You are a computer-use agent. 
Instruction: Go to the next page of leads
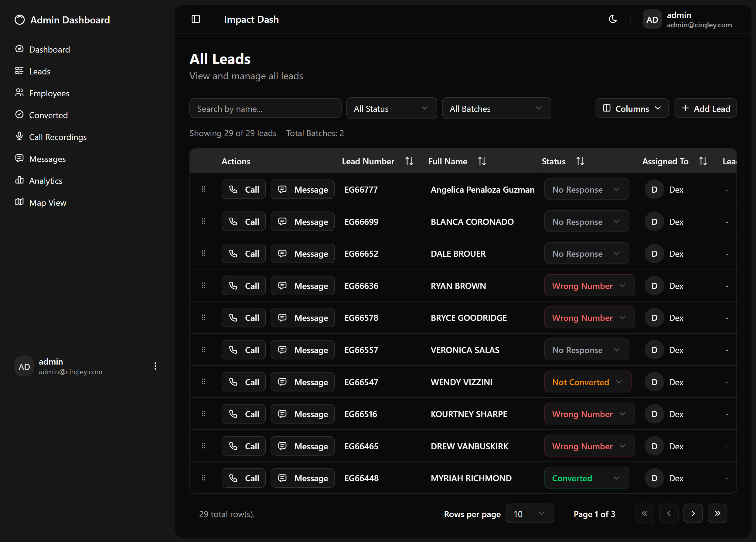[693, 513]
